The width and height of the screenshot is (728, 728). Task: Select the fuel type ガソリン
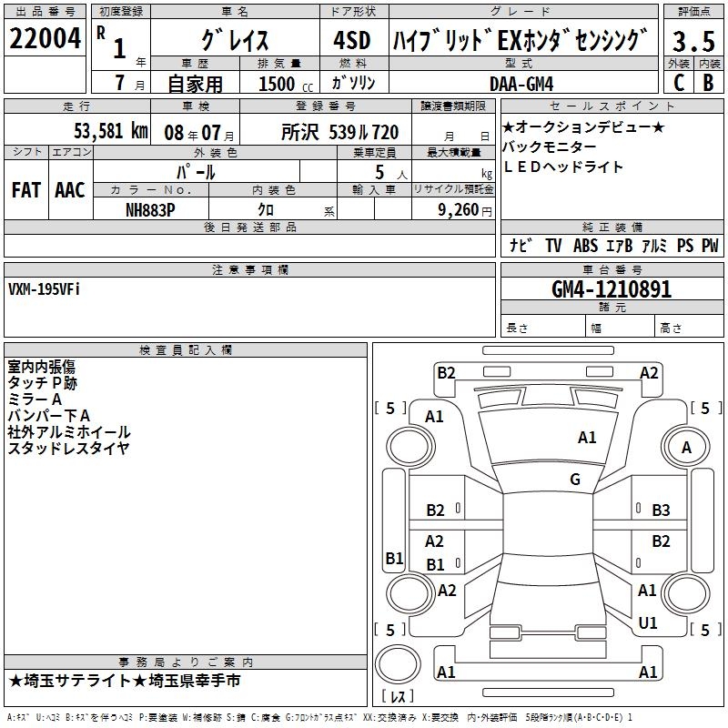(353, 83)
